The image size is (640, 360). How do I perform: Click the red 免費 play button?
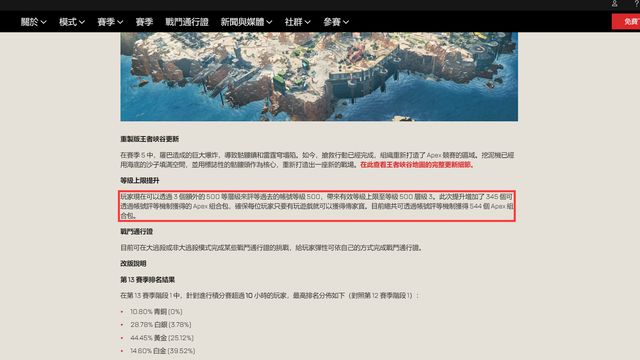pos(626,22)
